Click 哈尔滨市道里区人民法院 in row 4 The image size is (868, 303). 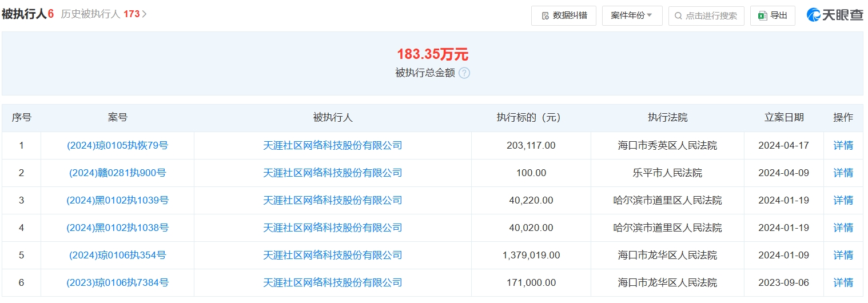pyautogui.click(x=667, y=228)
